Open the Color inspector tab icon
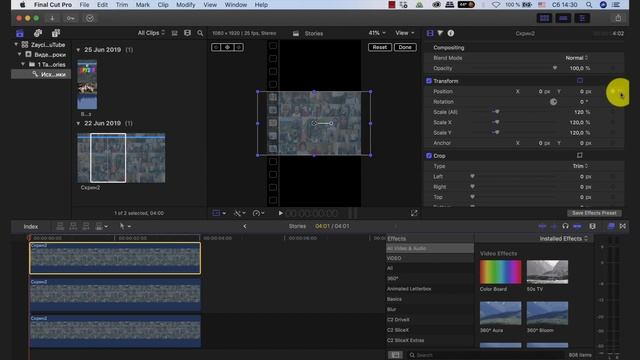 [440, 33]
